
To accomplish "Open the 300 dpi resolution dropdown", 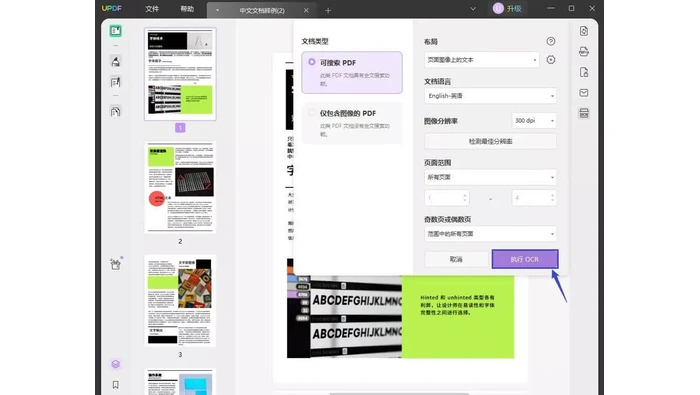I will [x=534, y=121].
